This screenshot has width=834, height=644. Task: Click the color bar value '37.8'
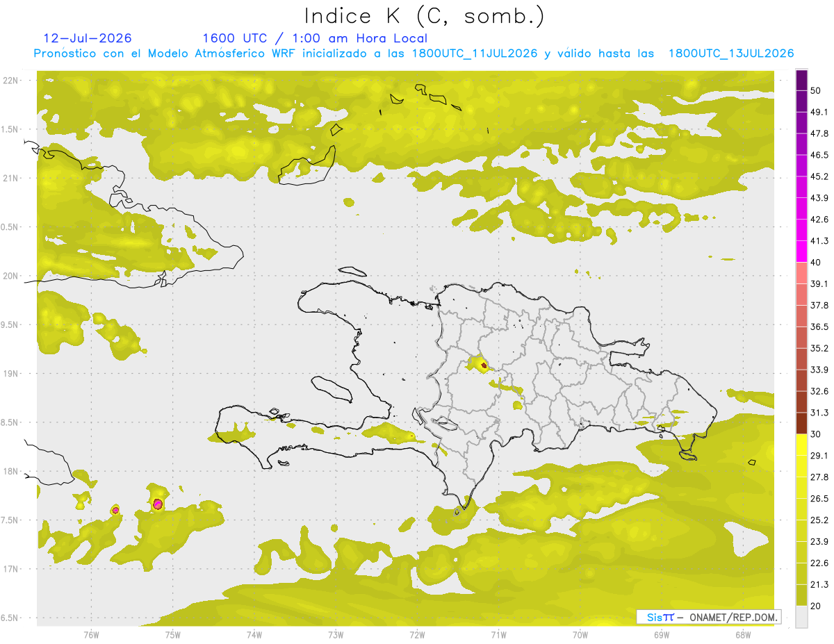819,305
